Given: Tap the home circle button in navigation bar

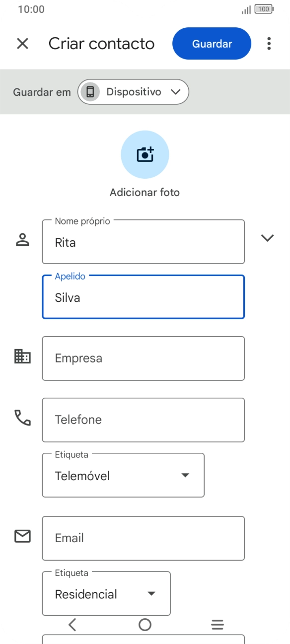Looking at the screenshot, I should pos(145,625).
